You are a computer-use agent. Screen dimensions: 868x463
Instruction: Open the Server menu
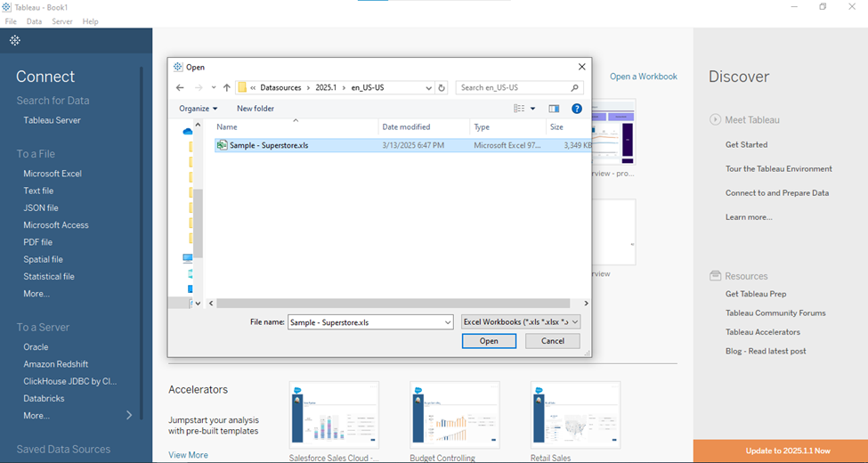[62, 21]
